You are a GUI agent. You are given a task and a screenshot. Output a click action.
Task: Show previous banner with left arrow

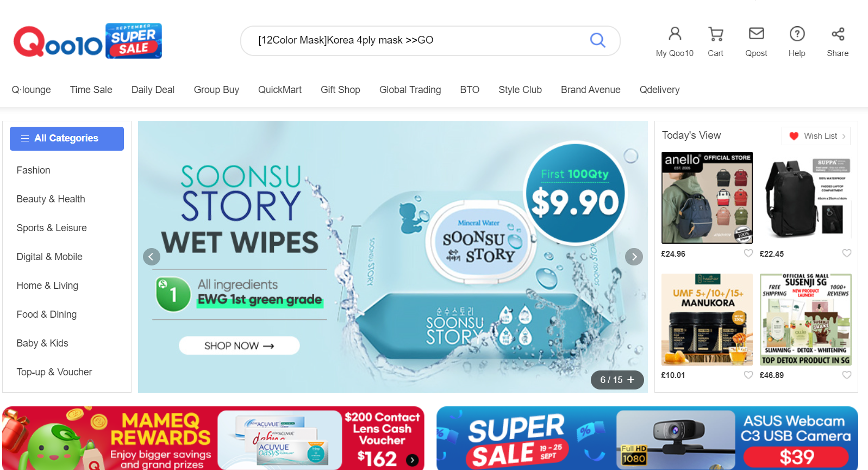tap(152, 257)
